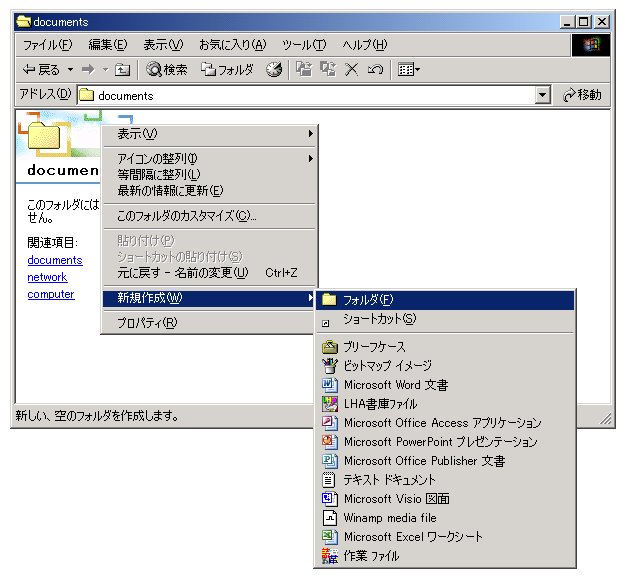Choose Microsoft Excel ワークシート from the submenu

pos(412,537)
